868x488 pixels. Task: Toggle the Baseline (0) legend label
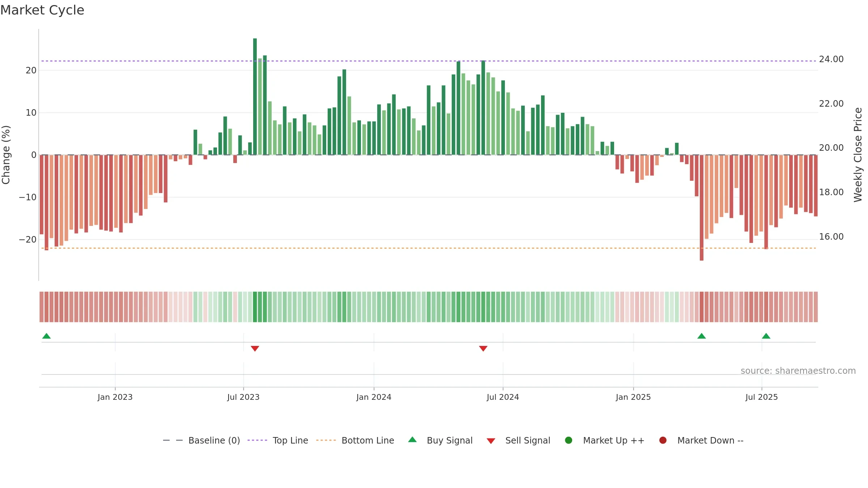coord(214,440)
